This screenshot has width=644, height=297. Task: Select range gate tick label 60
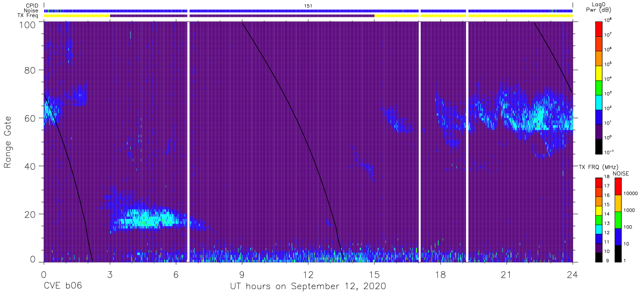[30, 118]
